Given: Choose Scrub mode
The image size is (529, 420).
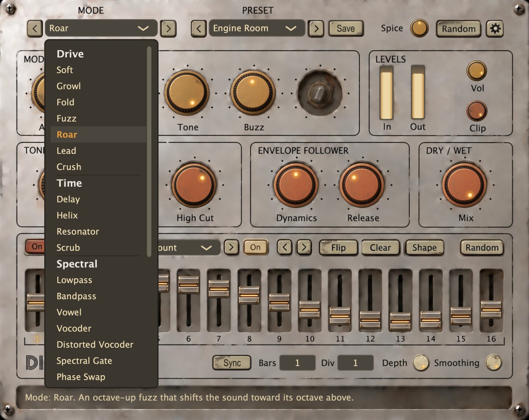Looking at the screenshot, I should coord(98,247).
